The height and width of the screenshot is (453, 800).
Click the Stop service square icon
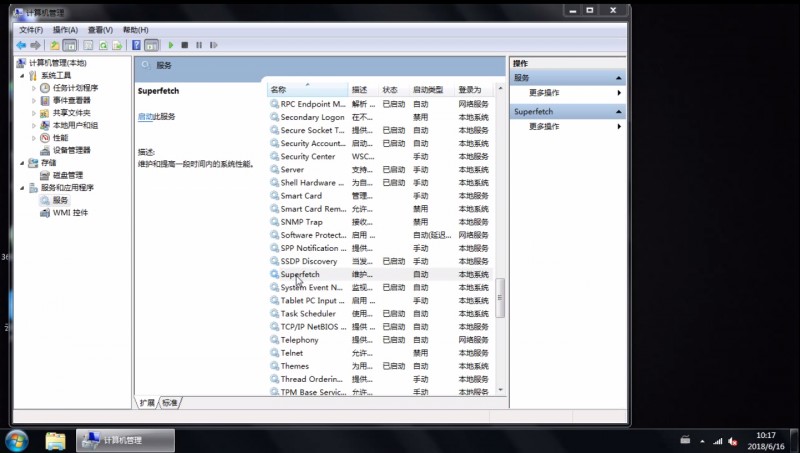click(185, 45)
